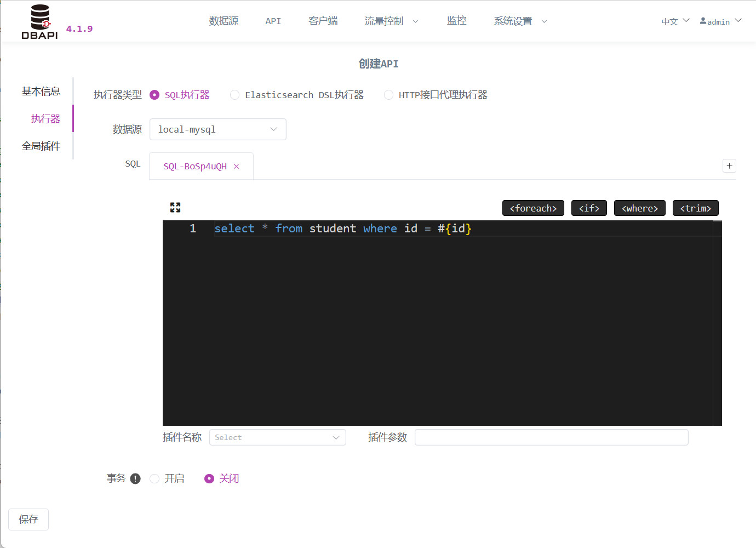
Task: Select SQL执行器 radio button
Action: pos(154,95)
